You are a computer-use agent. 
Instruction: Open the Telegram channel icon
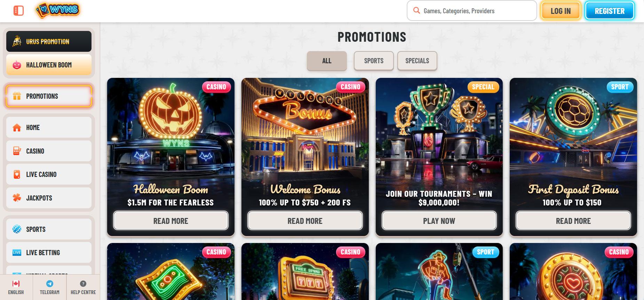[x=50, y=284]
